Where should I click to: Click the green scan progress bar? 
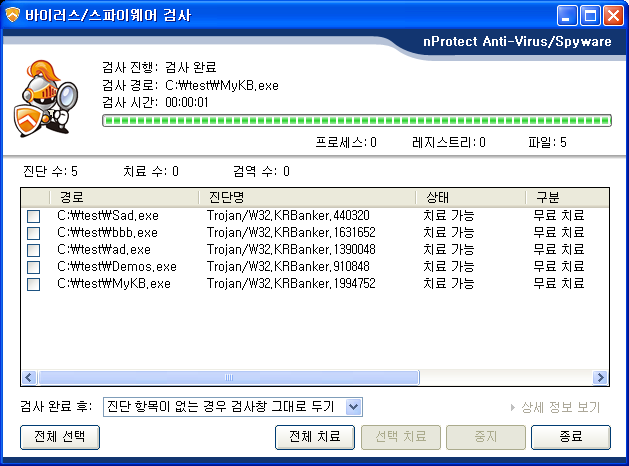coord(357,120)
